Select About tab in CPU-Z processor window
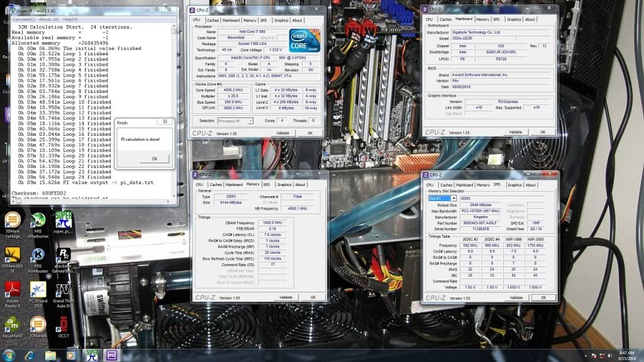The height and width of the screenshot is (362, 644). click(297, 20)
